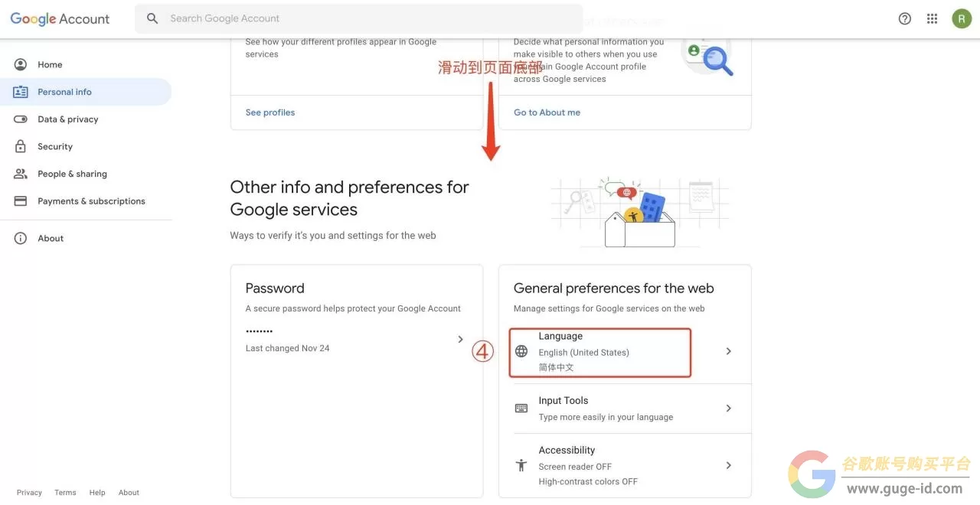Open the account avatar R
The image size is (980, 505).
pos(962,18)
